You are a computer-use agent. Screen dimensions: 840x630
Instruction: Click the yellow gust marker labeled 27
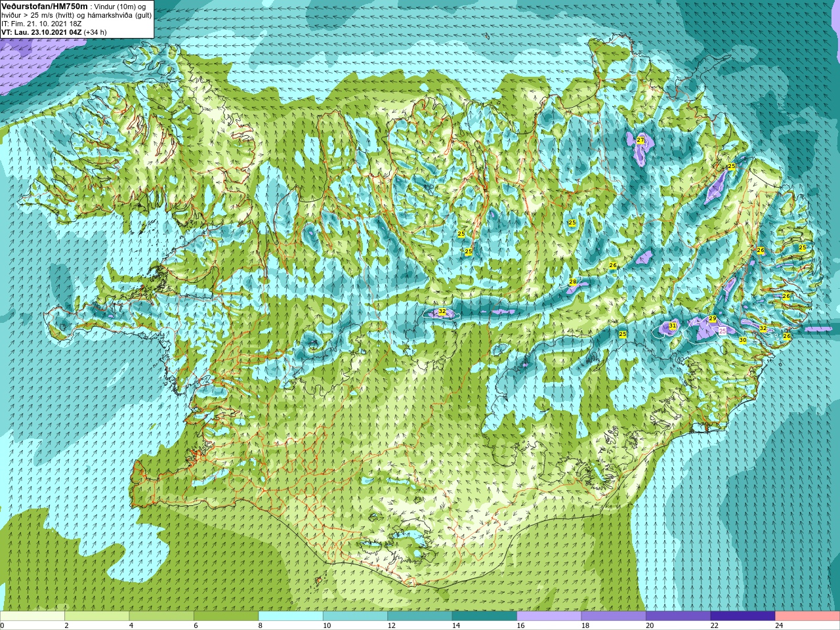pos(640,140)
